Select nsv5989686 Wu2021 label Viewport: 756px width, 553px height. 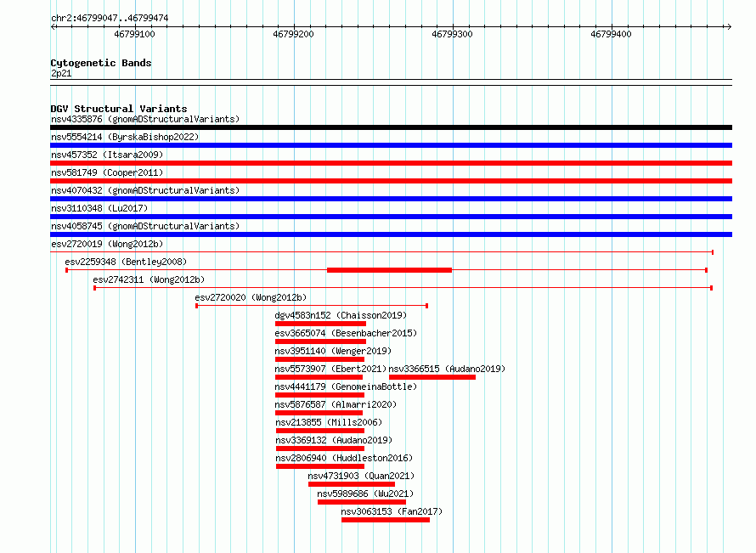point(365,494)
